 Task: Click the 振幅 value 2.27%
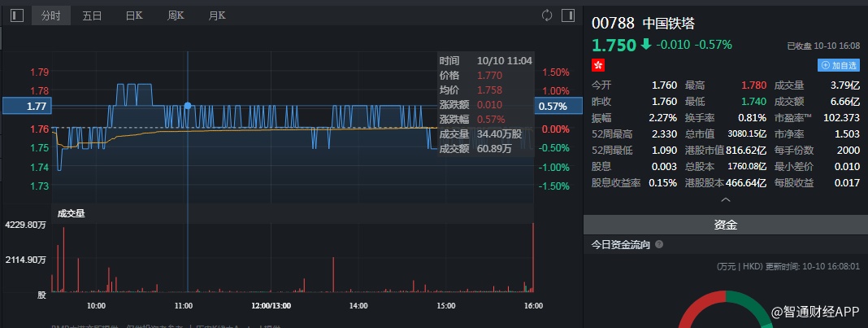tap(663, 117)
